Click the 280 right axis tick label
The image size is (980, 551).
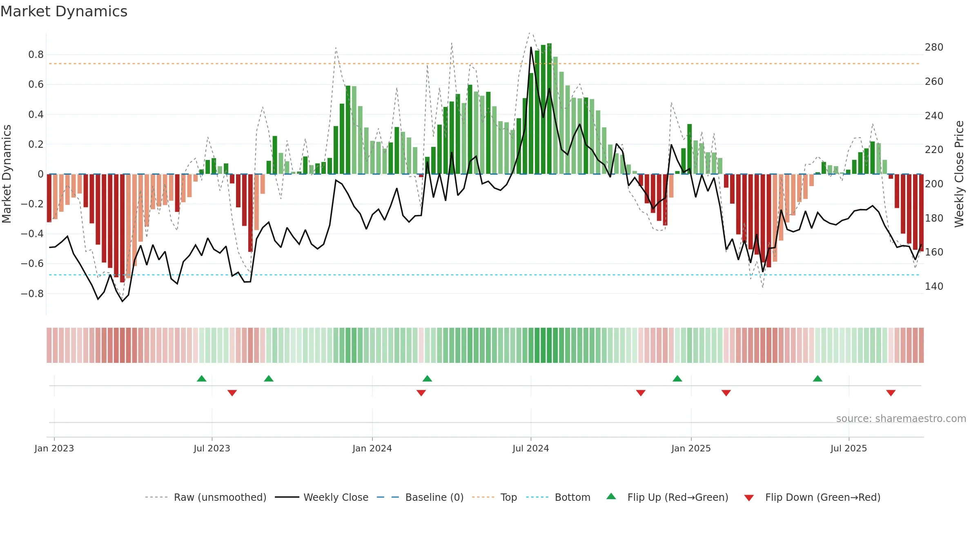click(x=934, y=47)
